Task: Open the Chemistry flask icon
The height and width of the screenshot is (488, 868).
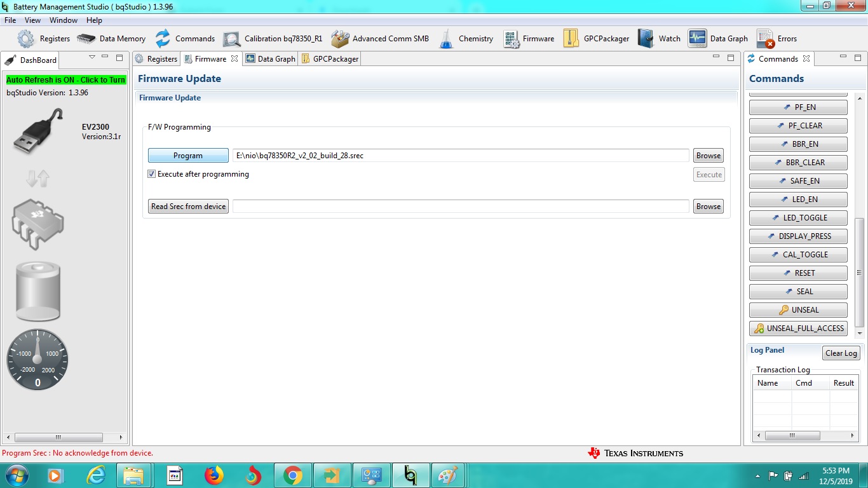Action: [x=447, y=39]
